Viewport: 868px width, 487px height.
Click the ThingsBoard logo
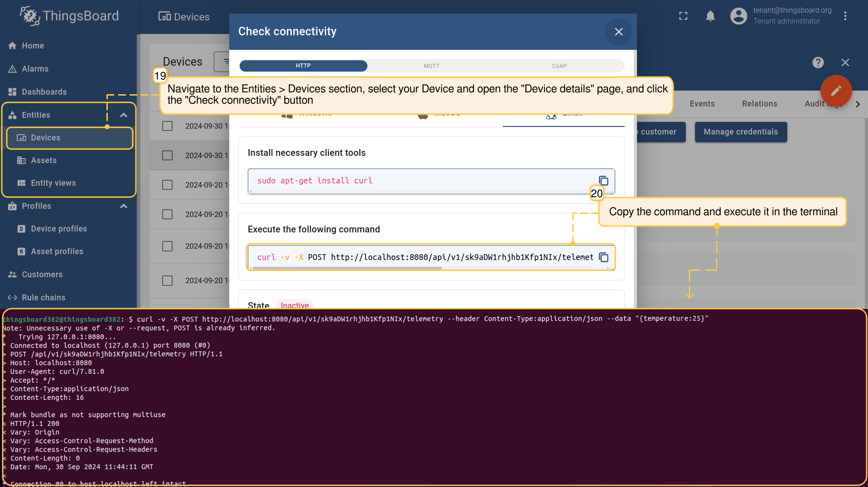(x=69, y=16)
